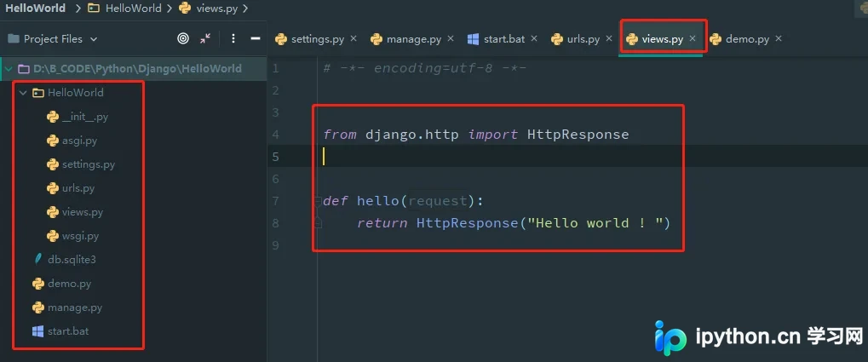Select __init__.py in the project tree
868x362 pixels.
(84, 117)
